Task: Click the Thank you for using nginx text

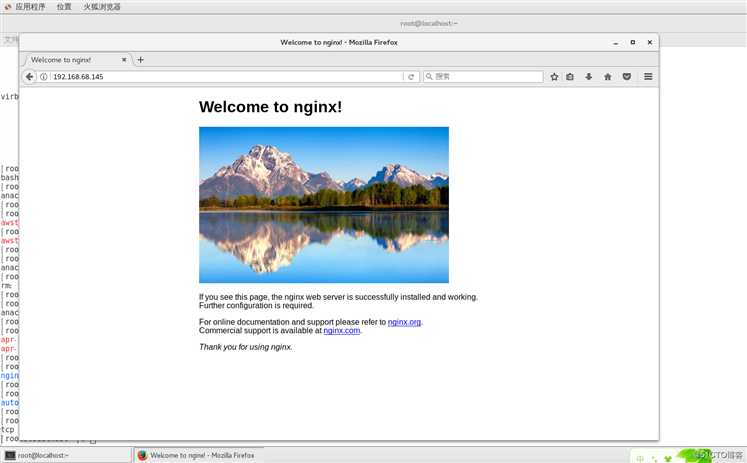Action: point(246,347)
